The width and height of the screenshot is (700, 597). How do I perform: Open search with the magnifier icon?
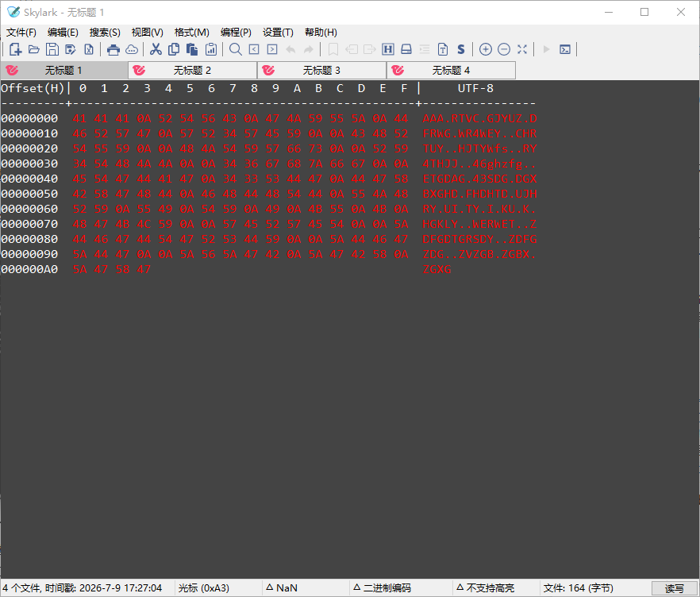click(235, 49)
